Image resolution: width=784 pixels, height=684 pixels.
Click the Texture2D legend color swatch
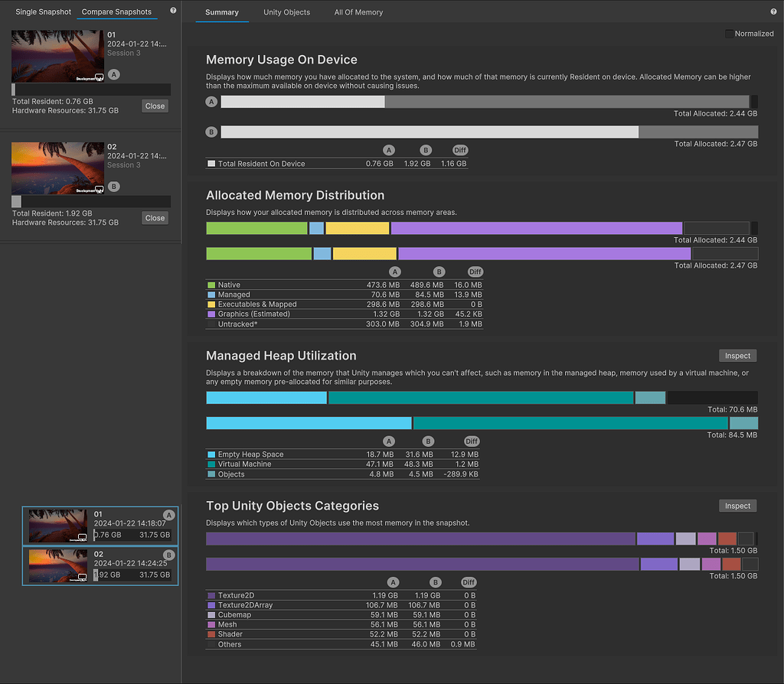coord(211,596)
